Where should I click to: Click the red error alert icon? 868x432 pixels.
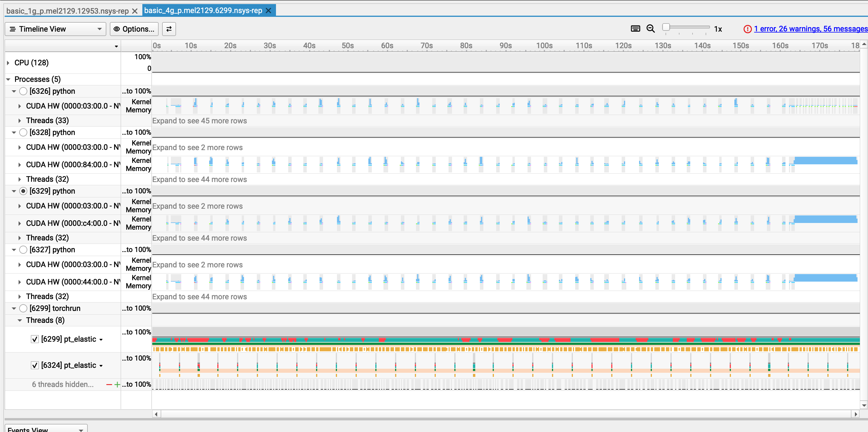tap(747, 29)
